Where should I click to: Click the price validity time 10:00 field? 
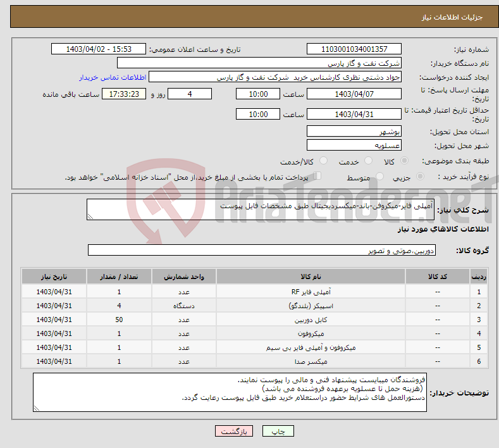point(258,114)
